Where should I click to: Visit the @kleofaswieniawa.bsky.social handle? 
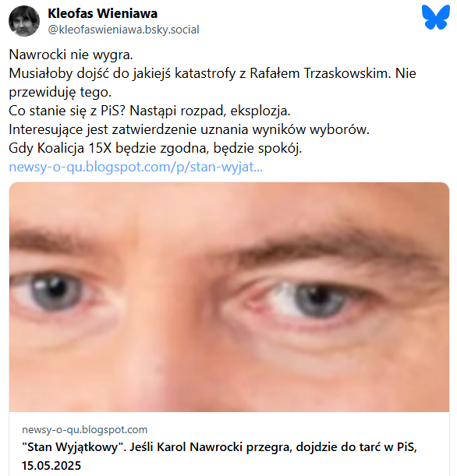[123, 30]
